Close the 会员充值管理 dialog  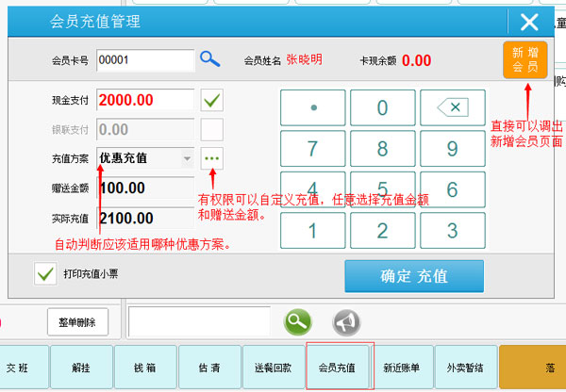(529, 22)
